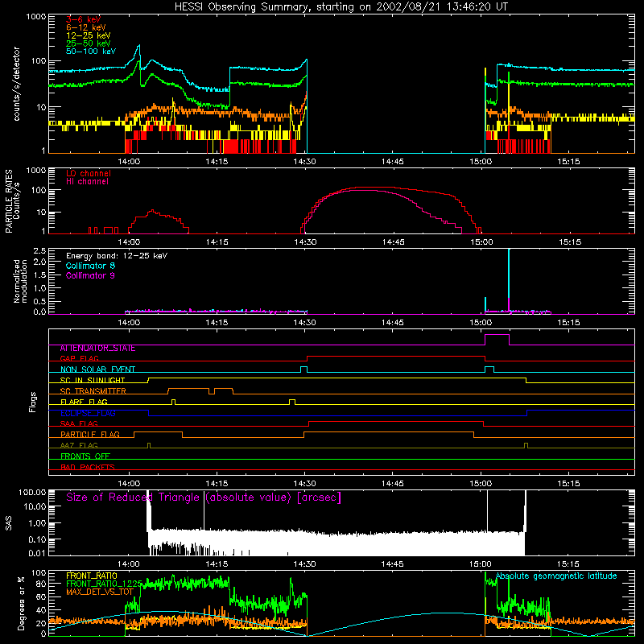Click the SC_IN_SUNLIGHT flag label
The height and width of the screenshot is (644, 644).
click(93, 380)
